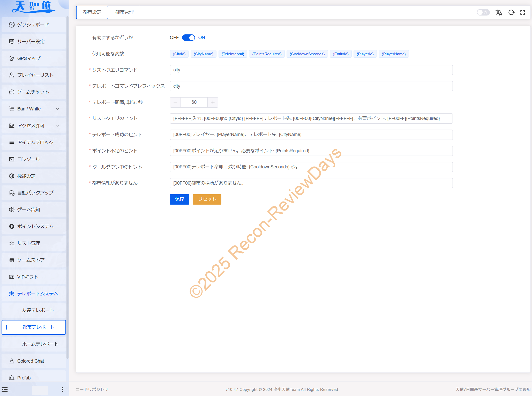
Task: Increase teleport interval with plus button
Action: pyautogui.click(x=213, y=102)
